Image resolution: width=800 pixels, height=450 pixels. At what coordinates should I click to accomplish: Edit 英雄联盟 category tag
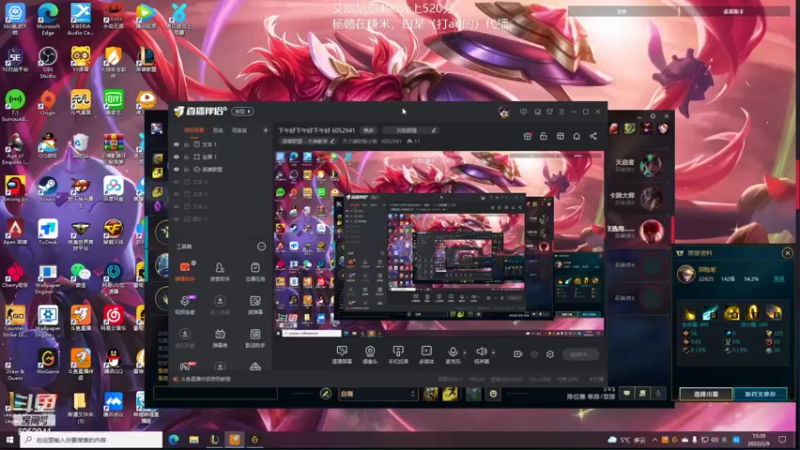(308, 141)
